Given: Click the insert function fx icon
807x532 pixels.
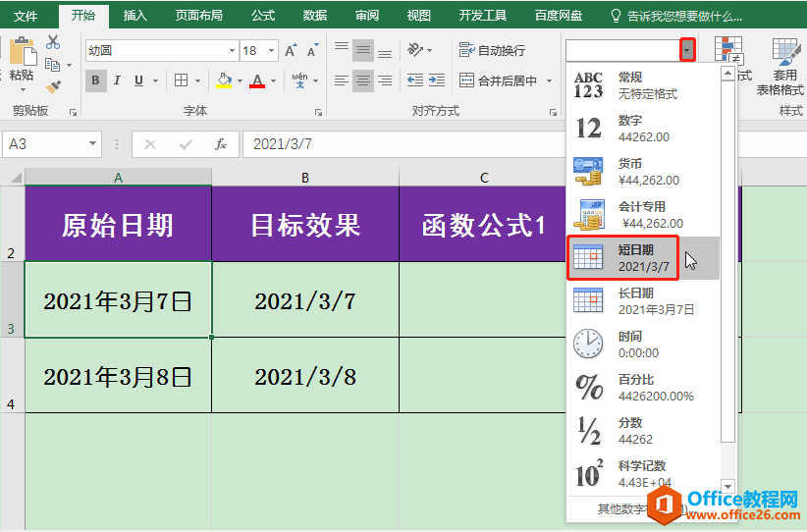Looking at the screenshot, I should [x=221, y=144].
